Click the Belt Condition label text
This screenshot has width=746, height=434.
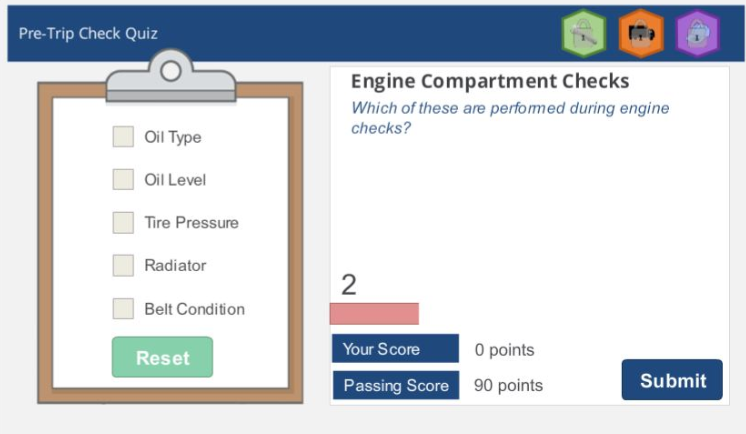click(195, 309)
